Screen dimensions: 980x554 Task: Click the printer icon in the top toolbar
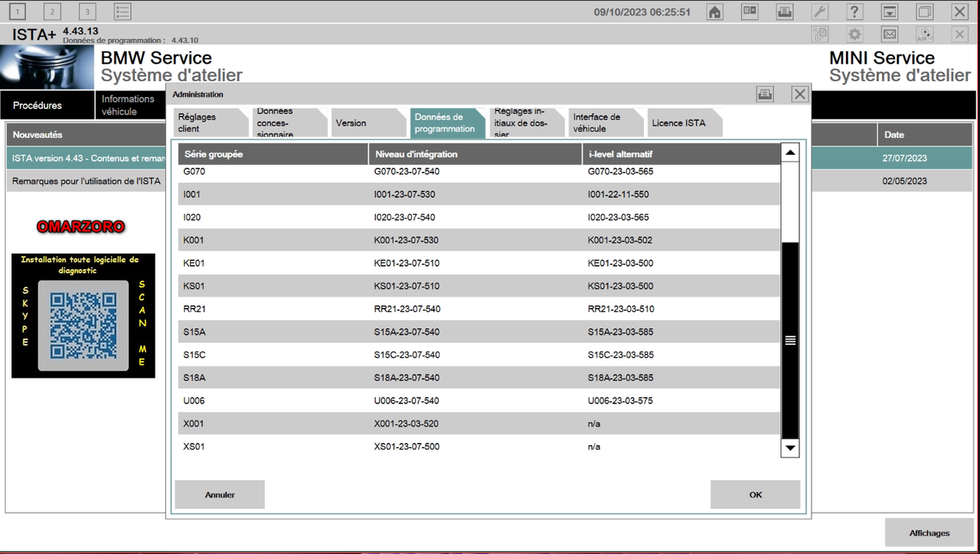click(x=785, y=11)
